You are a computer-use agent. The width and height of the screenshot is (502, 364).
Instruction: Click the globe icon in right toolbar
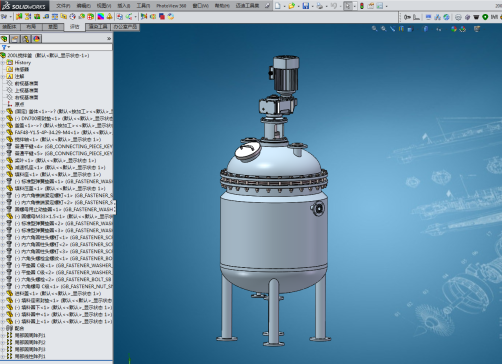pos(446,17)
